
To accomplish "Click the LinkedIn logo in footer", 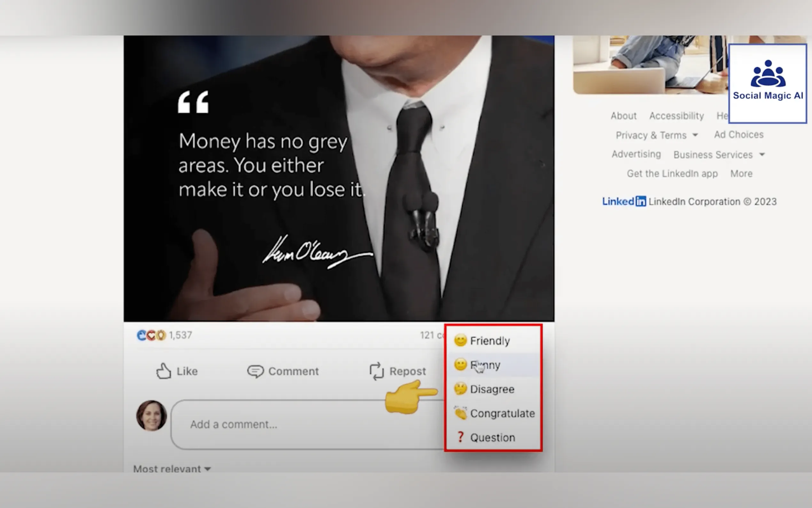I will point(624,202).
